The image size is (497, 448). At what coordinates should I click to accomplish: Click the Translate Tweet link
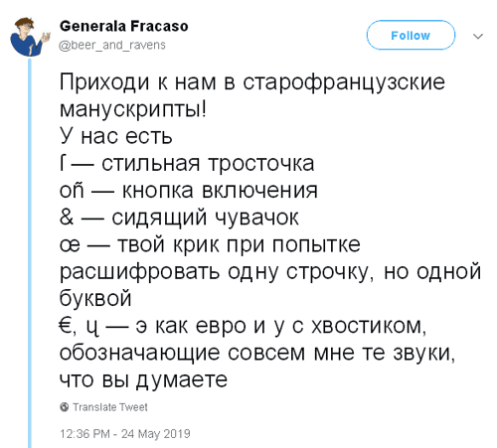point(110,407)
